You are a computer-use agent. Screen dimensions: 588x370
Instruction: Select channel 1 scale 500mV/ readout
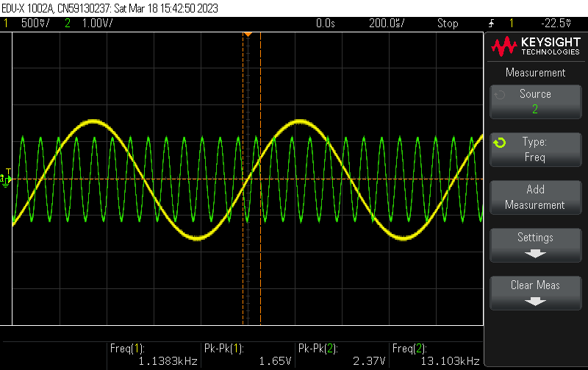[x=35, y=24]
